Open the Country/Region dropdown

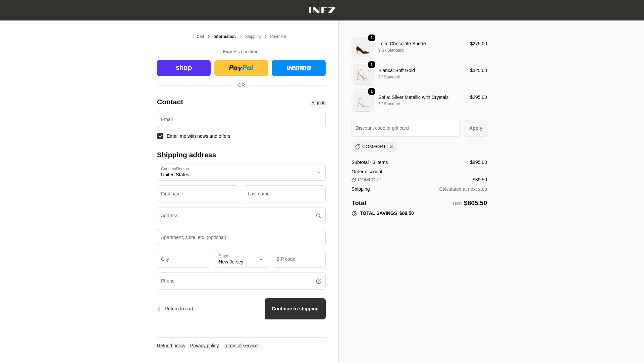click(241, 172)
